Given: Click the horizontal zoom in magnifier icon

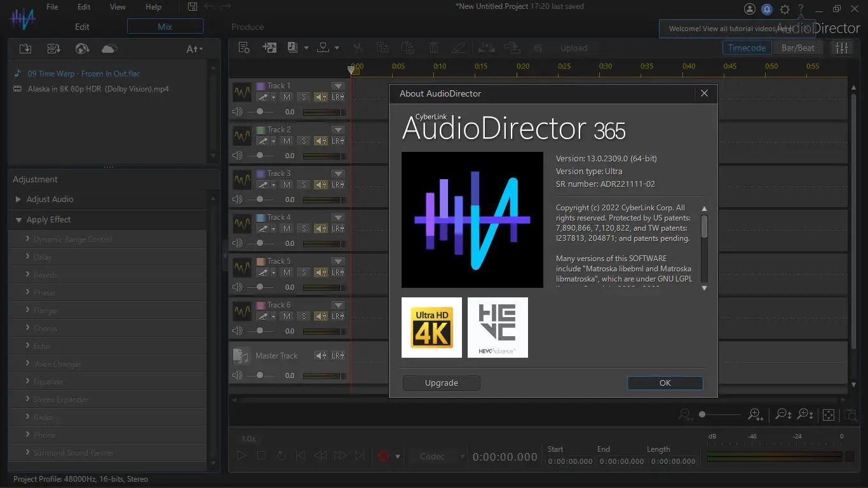Looking at the screenshot, I should pos(755,414).
